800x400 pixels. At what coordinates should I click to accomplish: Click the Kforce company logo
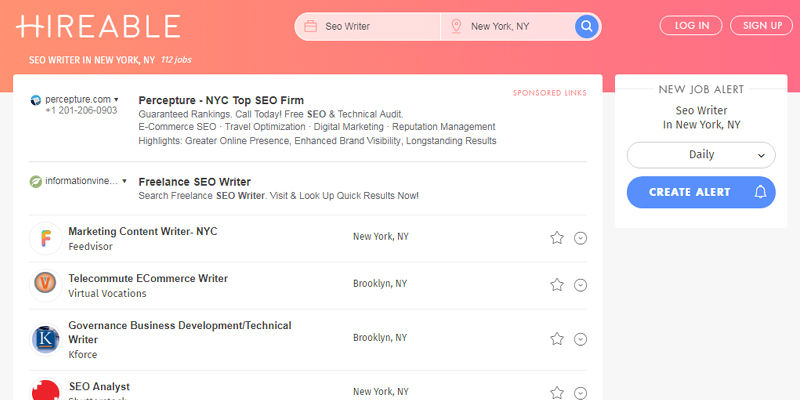tap(46, 339)
